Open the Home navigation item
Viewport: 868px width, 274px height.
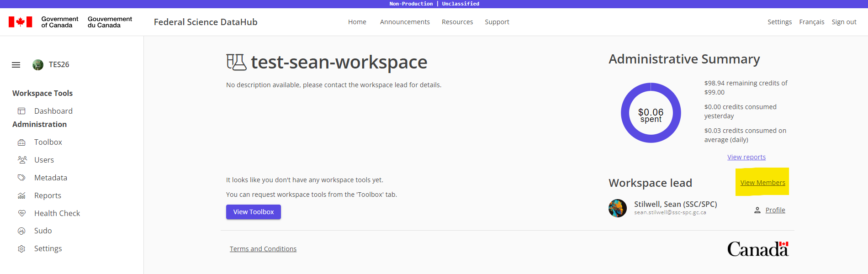[x=357, y=22]
